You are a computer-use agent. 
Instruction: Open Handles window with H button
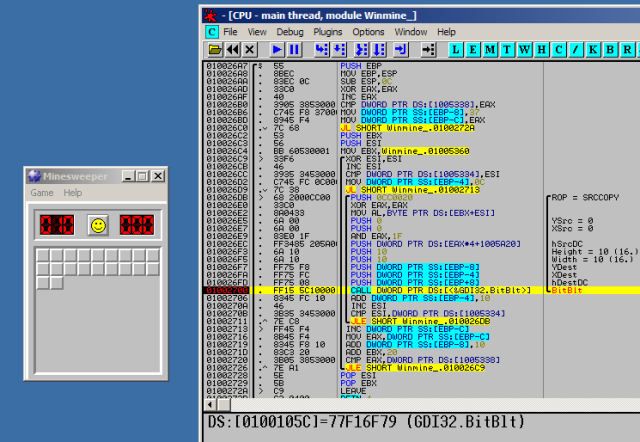(x=541, y=50)
